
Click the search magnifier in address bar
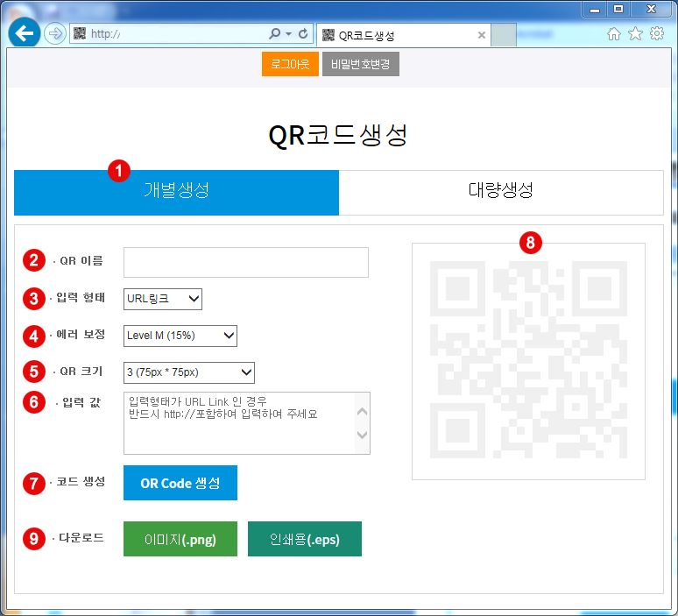(x=274, y=33)
